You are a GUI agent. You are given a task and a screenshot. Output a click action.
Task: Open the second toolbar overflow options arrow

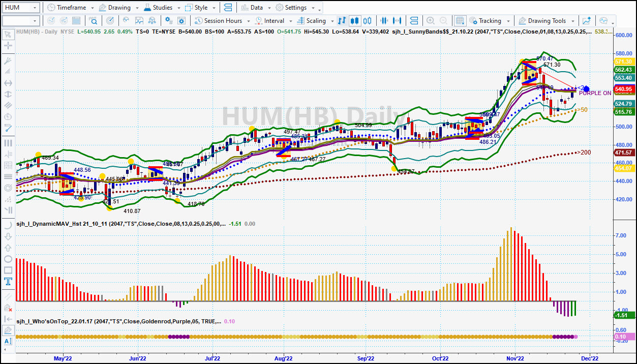[613, 23]
